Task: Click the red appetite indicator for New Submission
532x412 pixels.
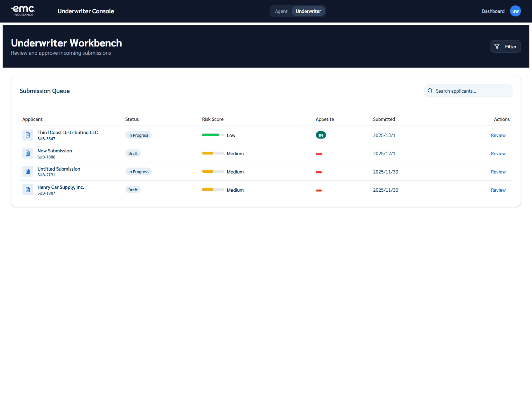Action: pyautogui.click(x=319, y=154)
